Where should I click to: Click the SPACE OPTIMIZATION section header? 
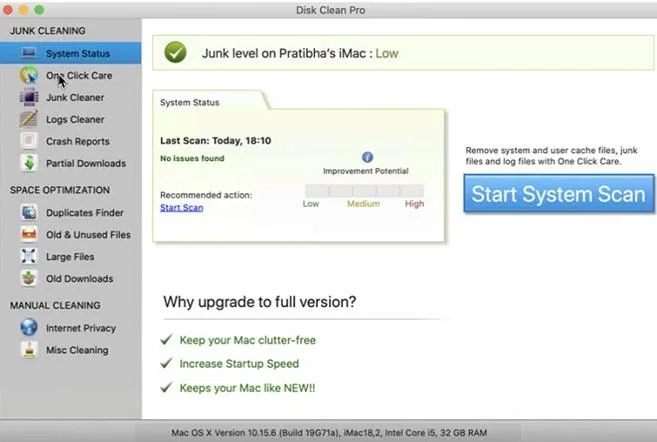click(x=60, y=190)
